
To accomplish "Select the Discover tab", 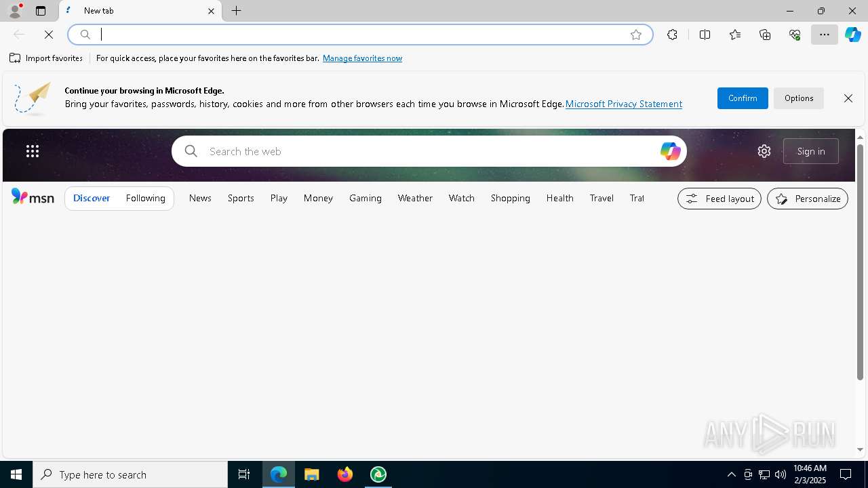I will [x=92, y=198].
